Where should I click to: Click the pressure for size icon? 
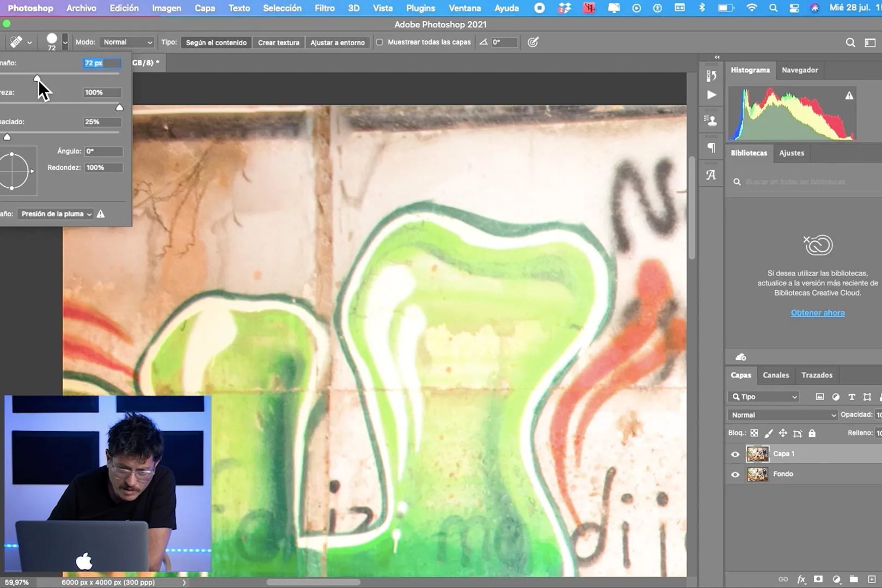[x=533, y=42]
